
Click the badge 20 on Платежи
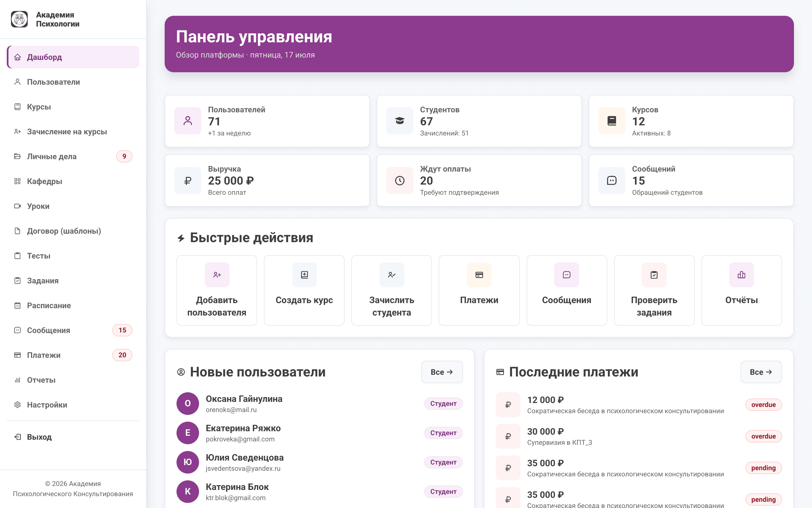[x=122, y=355]
